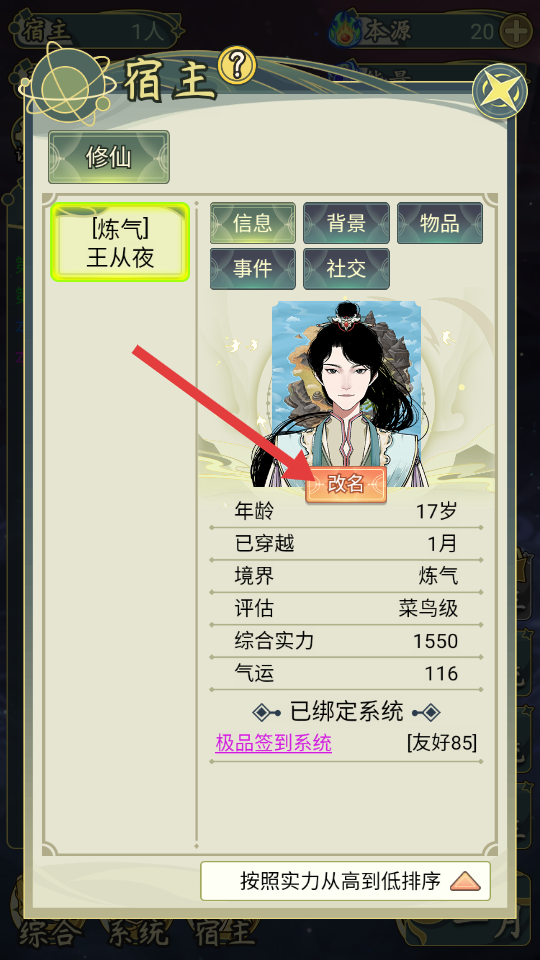
Task: Expand the 按照实力从高到低排序 sort dropdown
Action: [345, 881]
